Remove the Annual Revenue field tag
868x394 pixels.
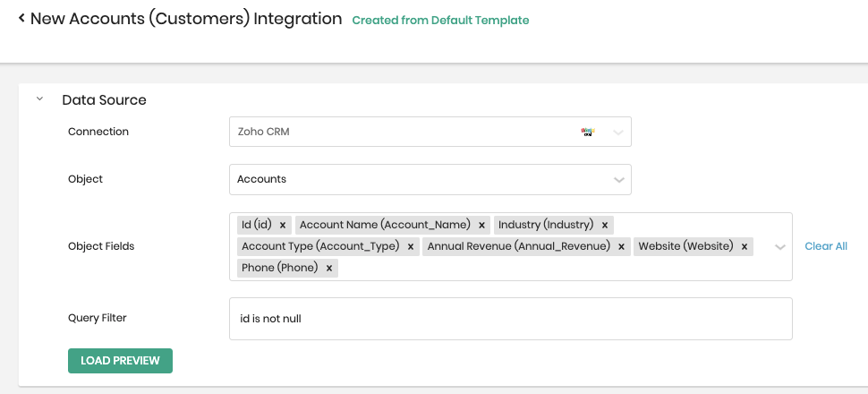point(622,246)
